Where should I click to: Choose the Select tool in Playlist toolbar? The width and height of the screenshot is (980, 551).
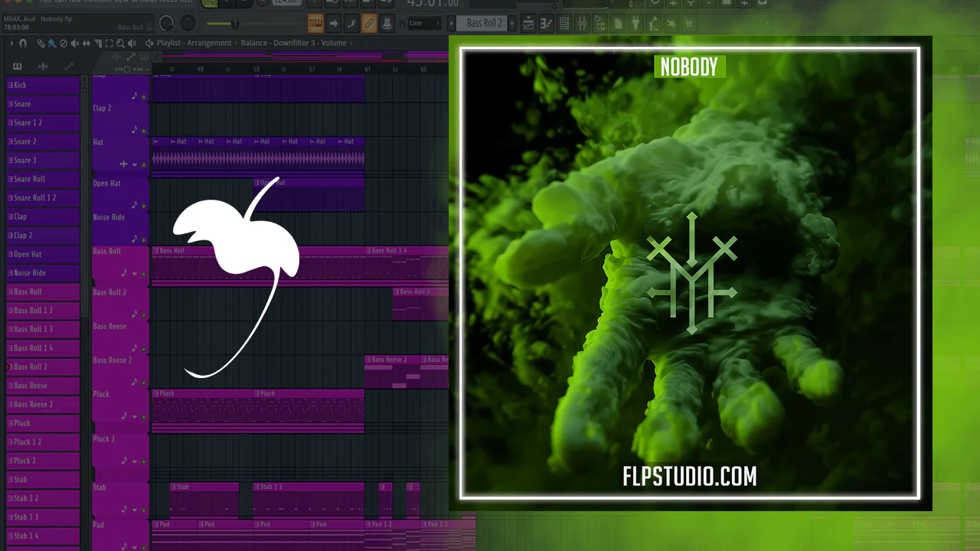109,44
